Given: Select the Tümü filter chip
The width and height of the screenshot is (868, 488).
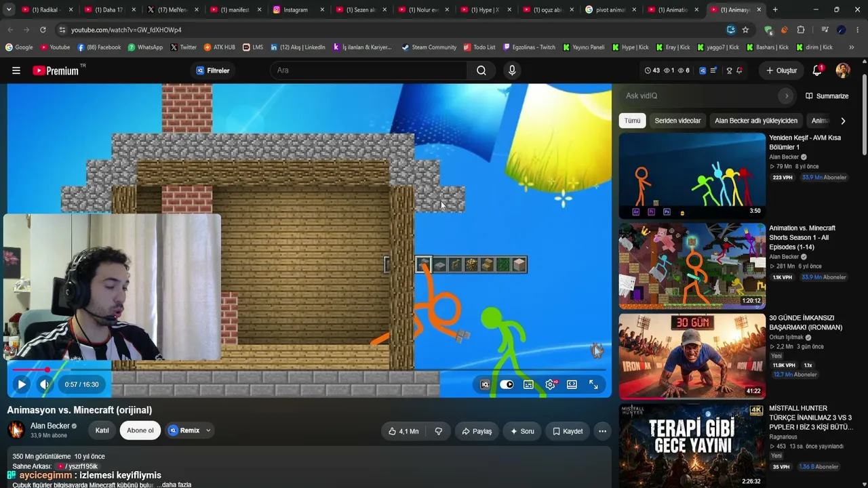Looking at the screenshot, I should coord(632,121).
